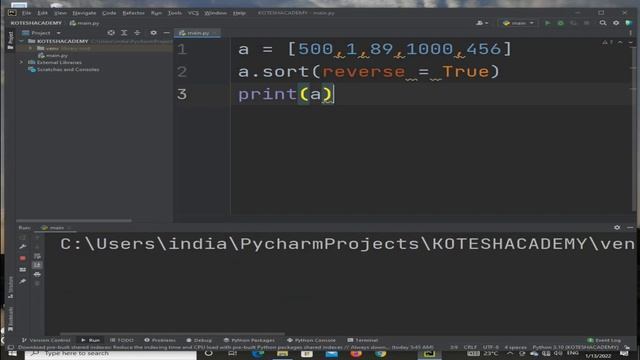Open Debug tool window

coord(199,340)
